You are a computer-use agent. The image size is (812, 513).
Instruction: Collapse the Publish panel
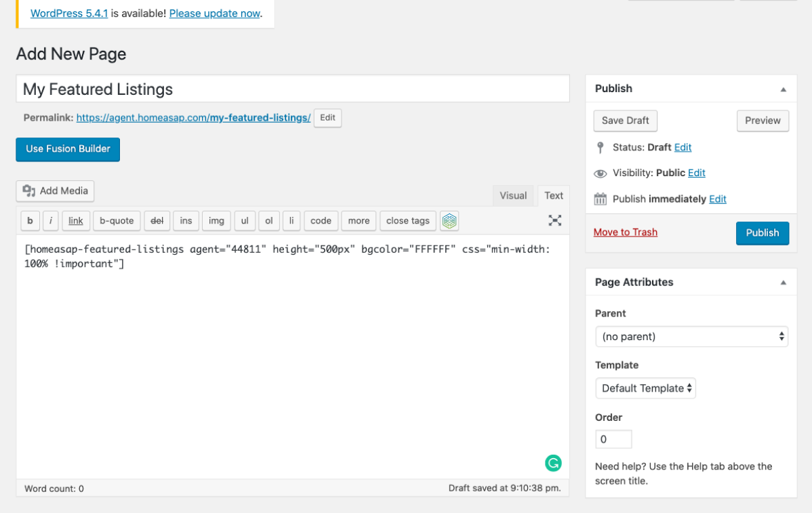(x=783, y=89)
